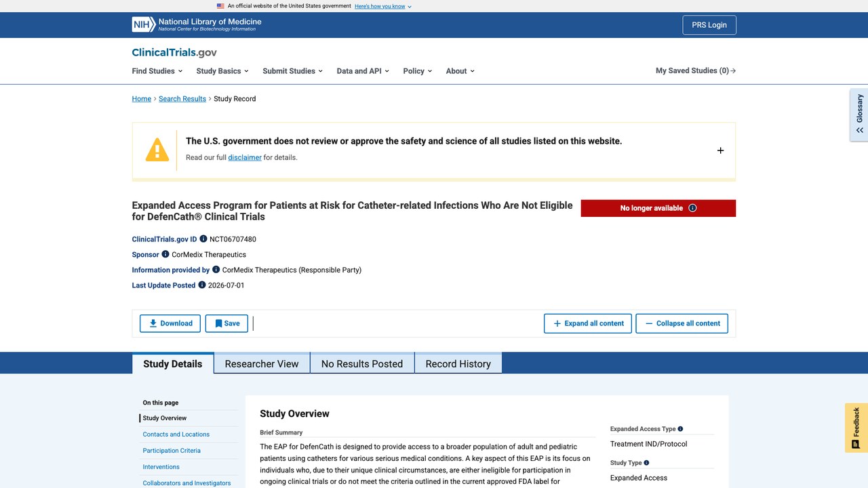The height and width of the screenshot is (488, 868).
Task: Switch to the No Results Posted tab
Action: (362, 363)
